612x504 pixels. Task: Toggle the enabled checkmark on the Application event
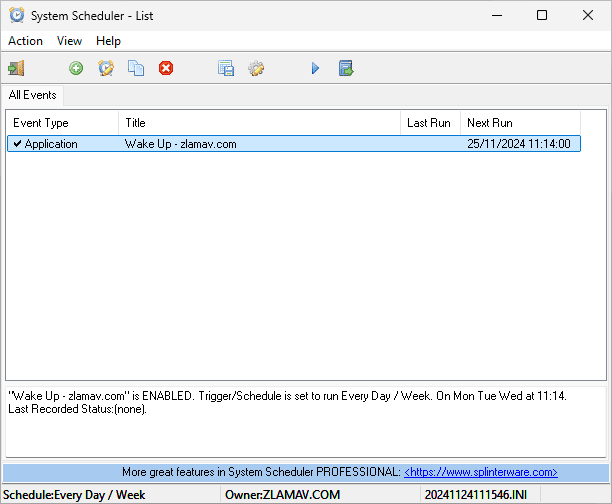[x=17, y=144]
